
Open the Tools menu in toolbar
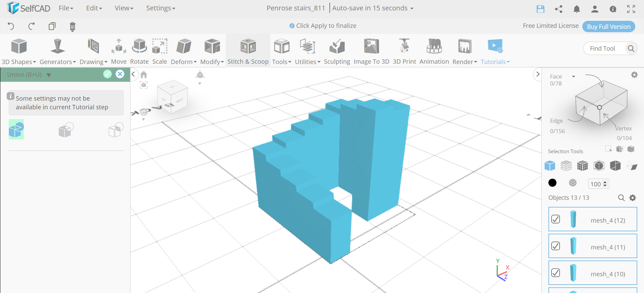[x=281, y=51]
